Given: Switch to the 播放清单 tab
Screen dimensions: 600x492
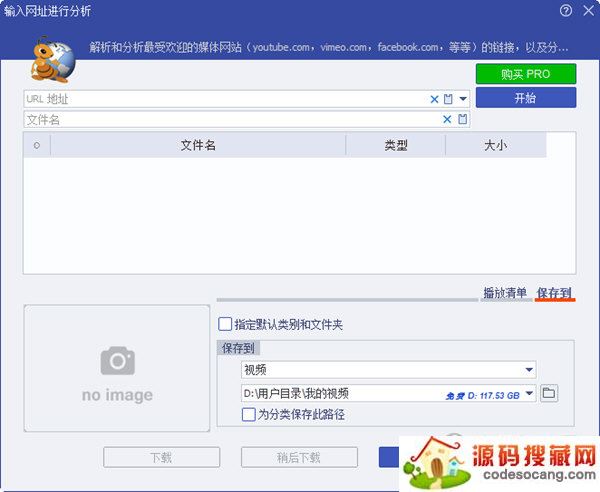Looking at the screenshot, I should pos(505,293).
